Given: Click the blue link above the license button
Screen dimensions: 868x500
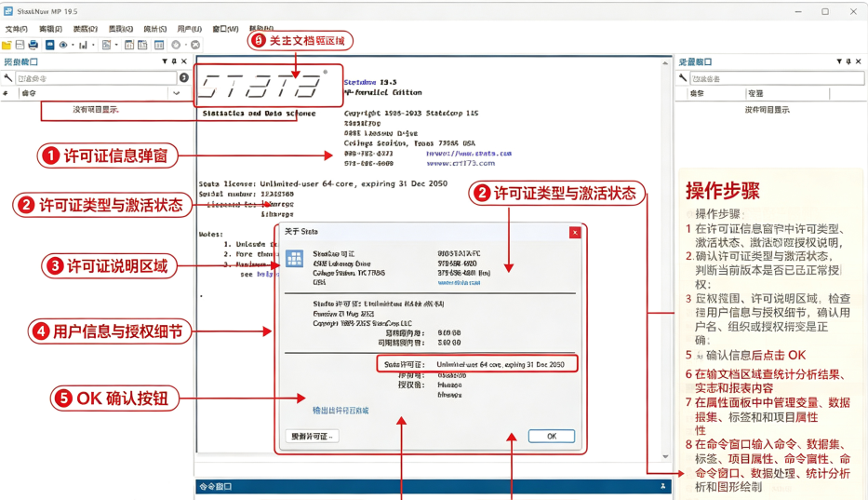Looking at the screenshot, I should [341, 411].
